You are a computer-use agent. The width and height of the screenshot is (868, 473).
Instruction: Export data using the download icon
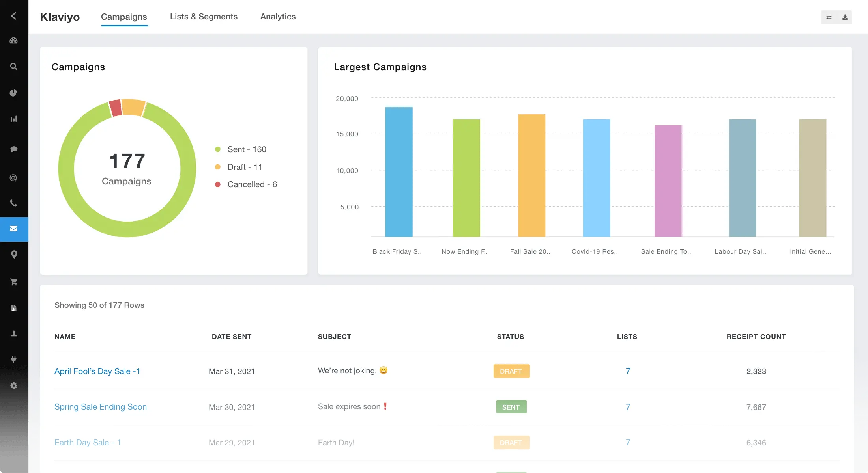(845, 17)
